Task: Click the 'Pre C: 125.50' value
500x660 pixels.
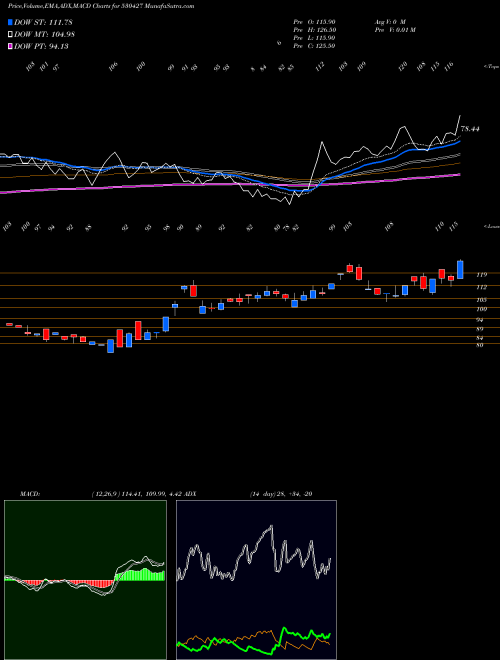Action: (314, 46)
